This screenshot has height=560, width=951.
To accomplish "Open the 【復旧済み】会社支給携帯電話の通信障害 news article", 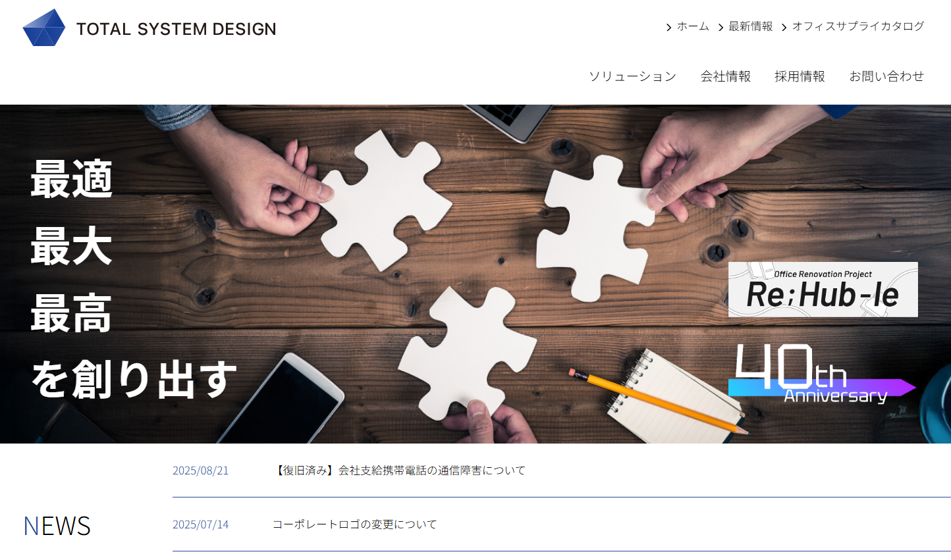I will [x=399, y=471].
